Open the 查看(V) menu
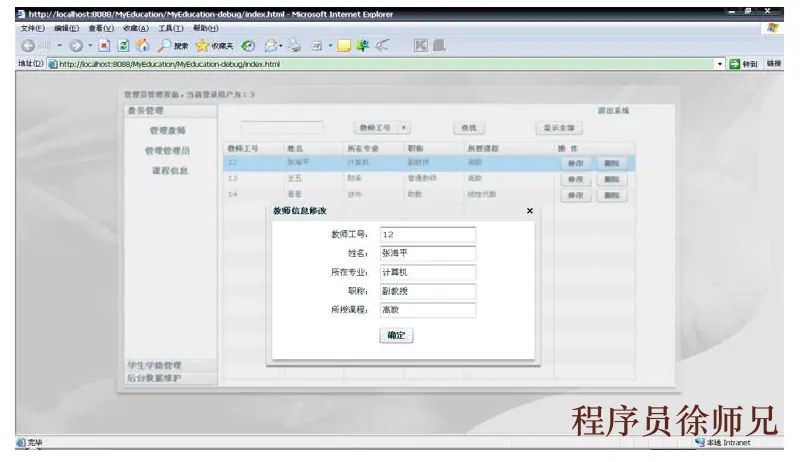The image size is (800, 462). (101, 29)
